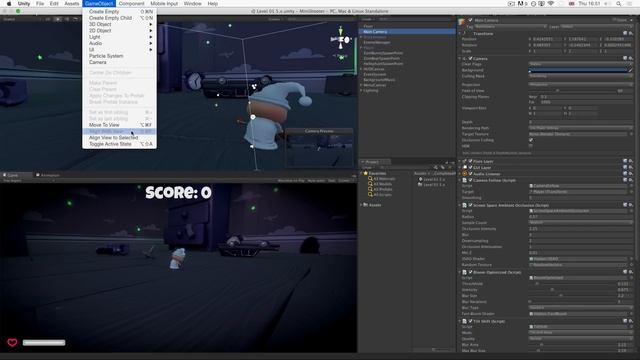The height and width of the screenshot is (360, 640).
Task: Choose Align View to Selected
Action: tap(119, 138)
